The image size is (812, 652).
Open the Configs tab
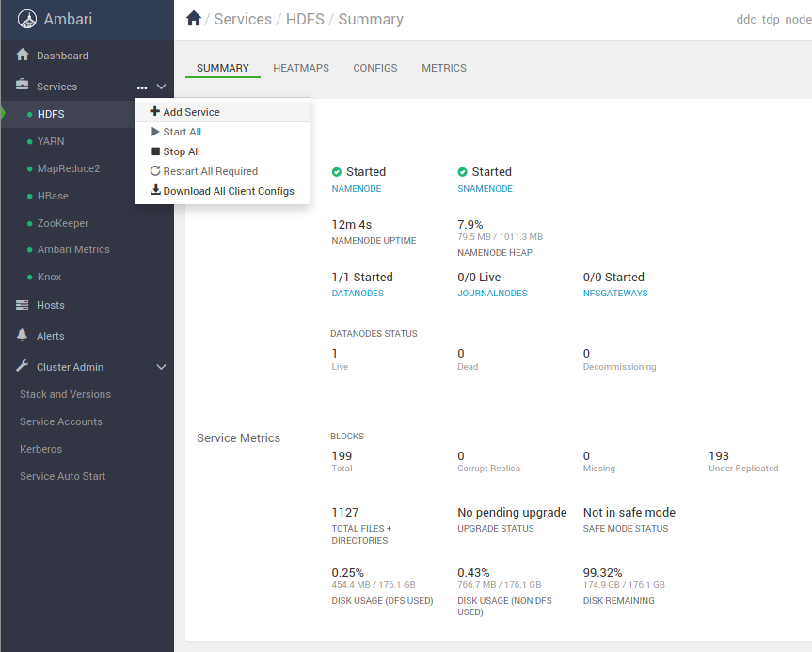pos(375,68)
